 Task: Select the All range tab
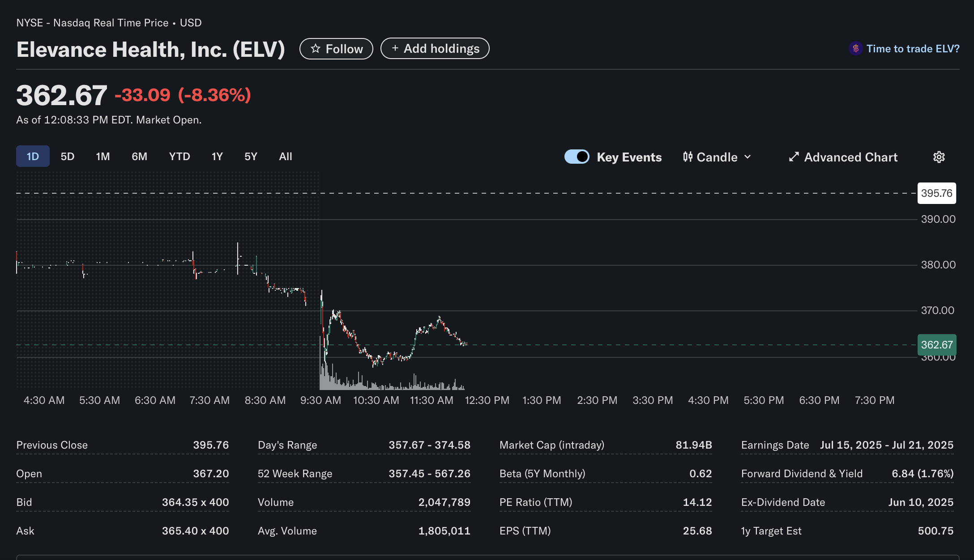(286, 157)
